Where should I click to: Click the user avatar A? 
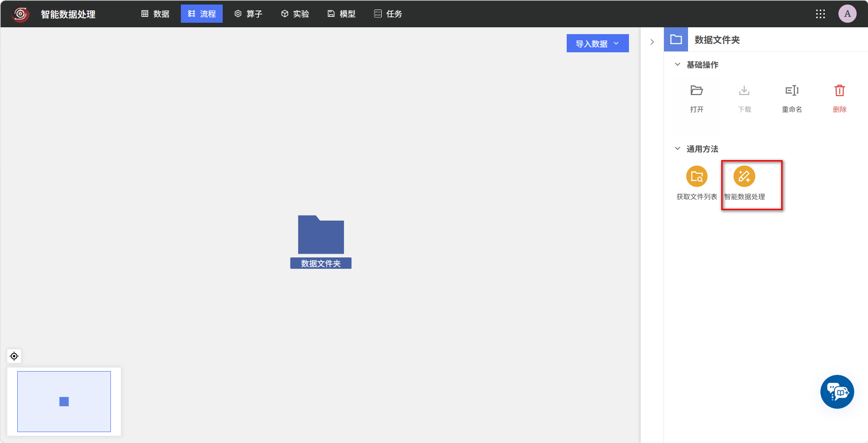coord(848,14)
